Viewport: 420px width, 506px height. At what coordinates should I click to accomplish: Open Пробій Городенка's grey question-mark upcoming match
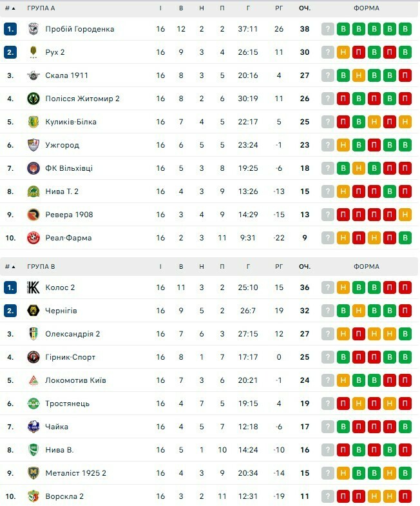pos(328,29)
